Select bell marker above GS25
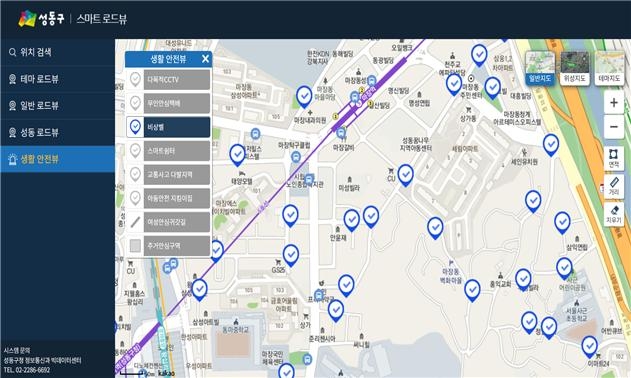 (291, 256)
